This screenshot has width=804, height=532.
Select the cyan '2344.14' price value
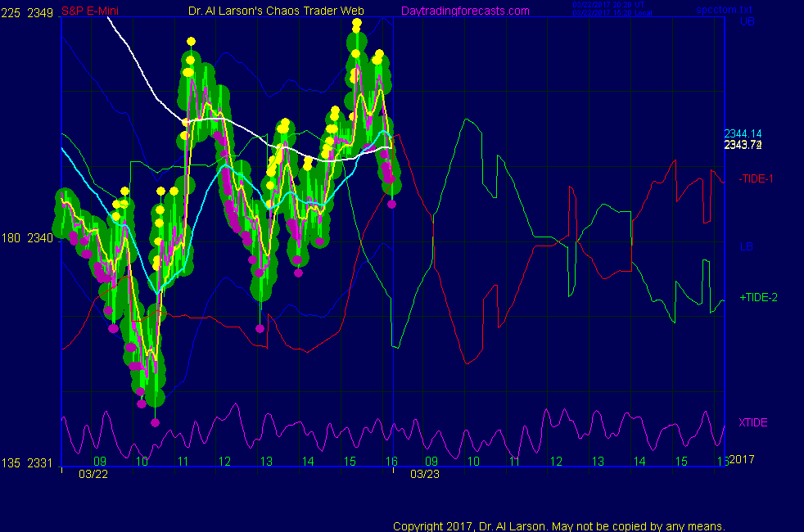tap(743, 133)
